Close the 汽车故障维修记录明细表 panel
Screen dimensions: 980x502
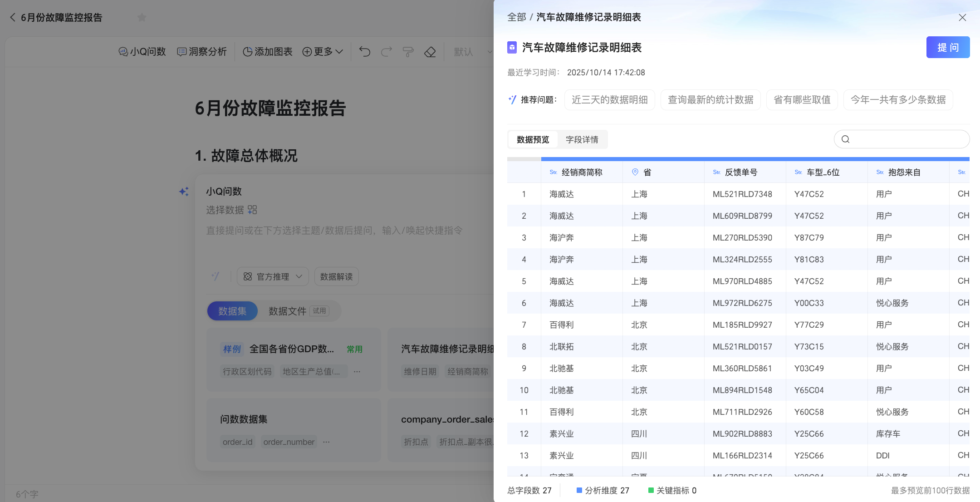pyautogui.click(x=962, y=17)
